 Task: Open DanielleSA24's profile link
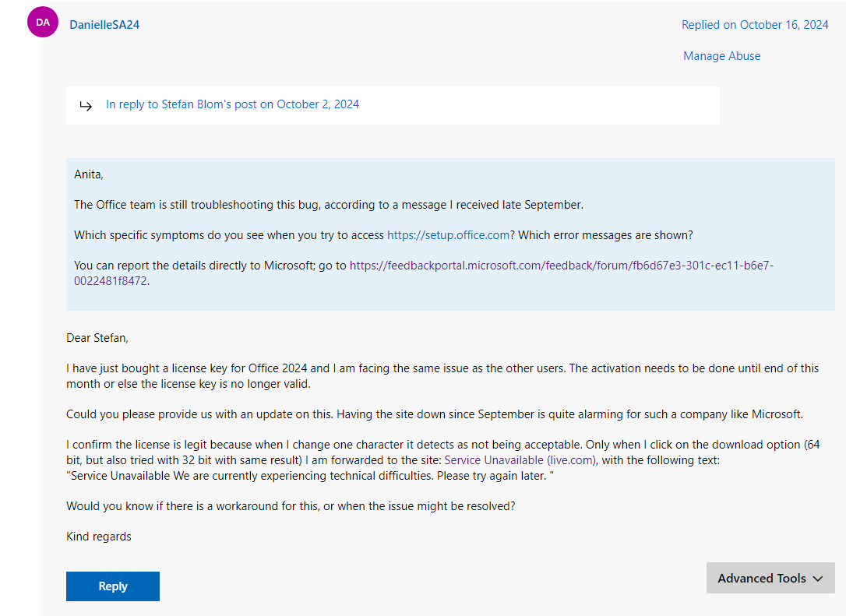104,25
